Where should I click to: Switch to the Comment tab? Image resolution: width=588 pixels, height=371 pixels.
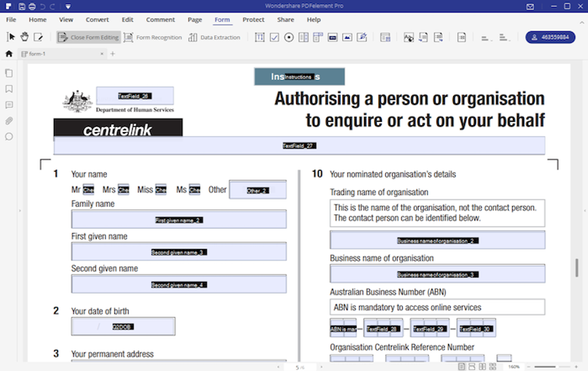point(161,20)
